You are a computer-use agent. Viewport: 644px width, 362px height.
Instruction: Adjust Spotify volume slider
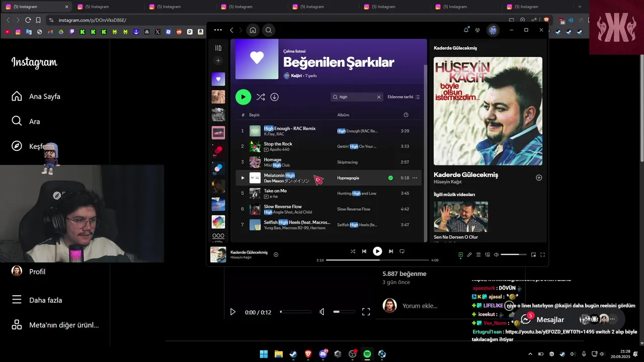[513, 255]
